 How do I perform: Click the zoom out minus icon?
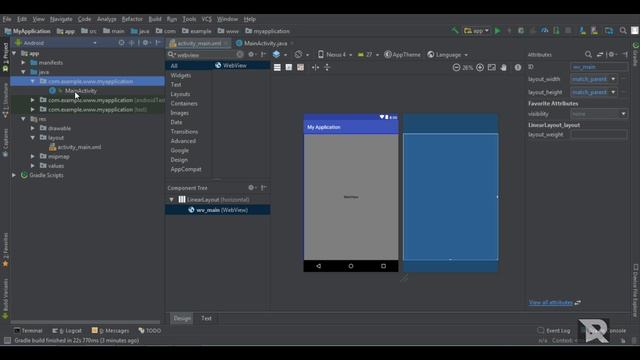456,67
